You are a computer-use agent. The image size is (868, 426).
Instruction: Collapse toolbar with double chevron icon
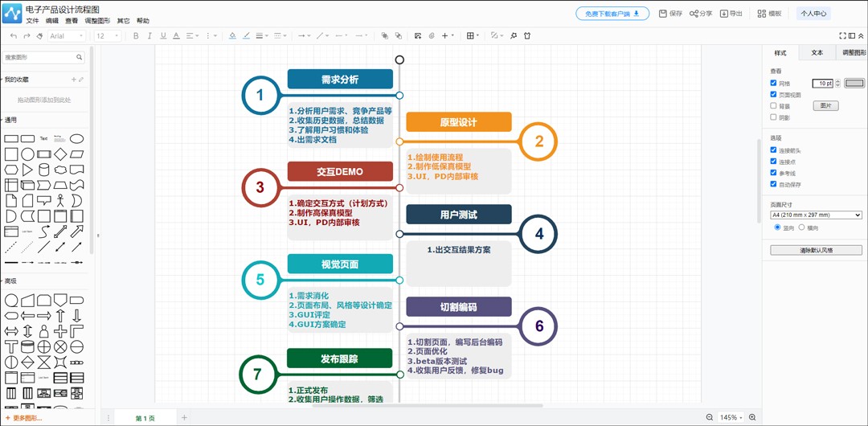860,36
